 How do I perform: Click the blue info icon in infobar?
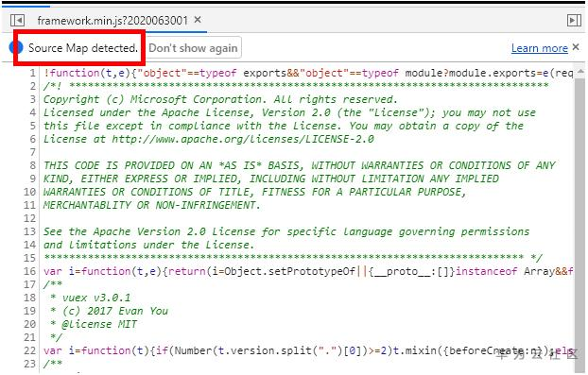pos(16,48)
